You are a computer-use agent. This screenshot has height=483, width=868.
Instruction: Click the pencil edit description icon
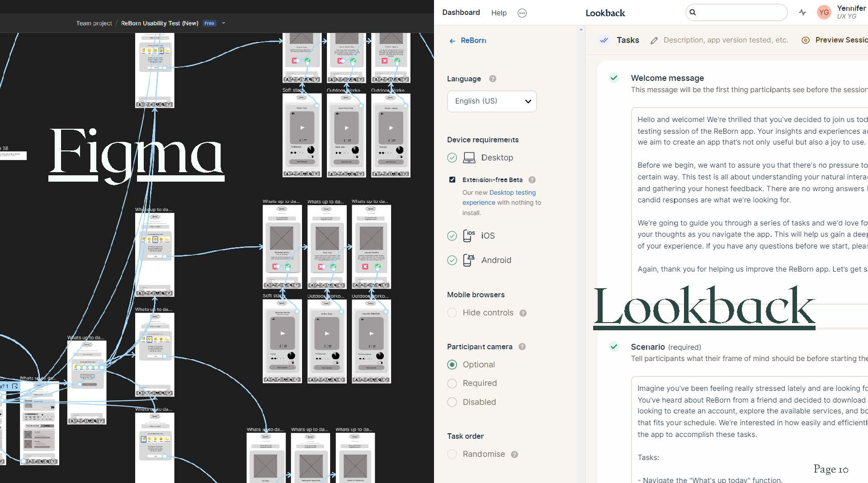654,41
